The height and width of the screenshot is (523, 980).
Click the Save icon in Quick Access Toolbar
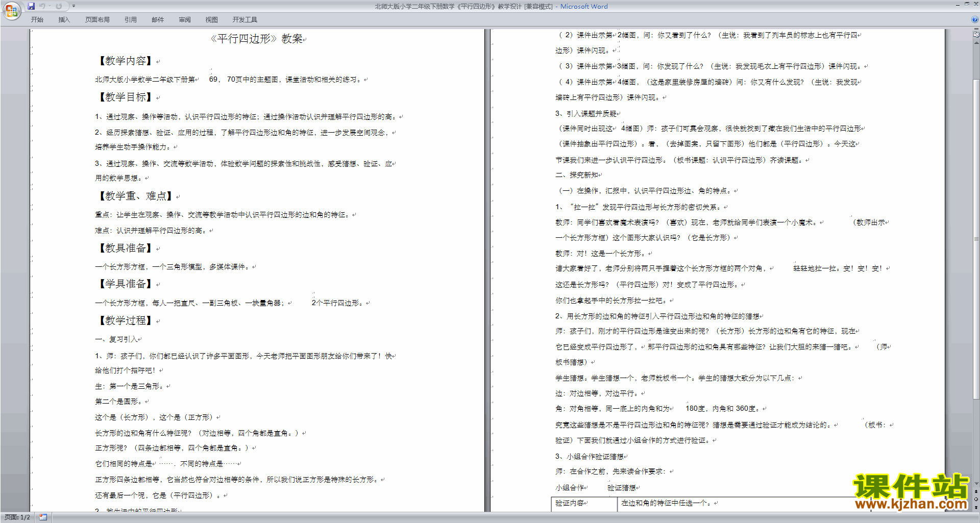point(31,6)
